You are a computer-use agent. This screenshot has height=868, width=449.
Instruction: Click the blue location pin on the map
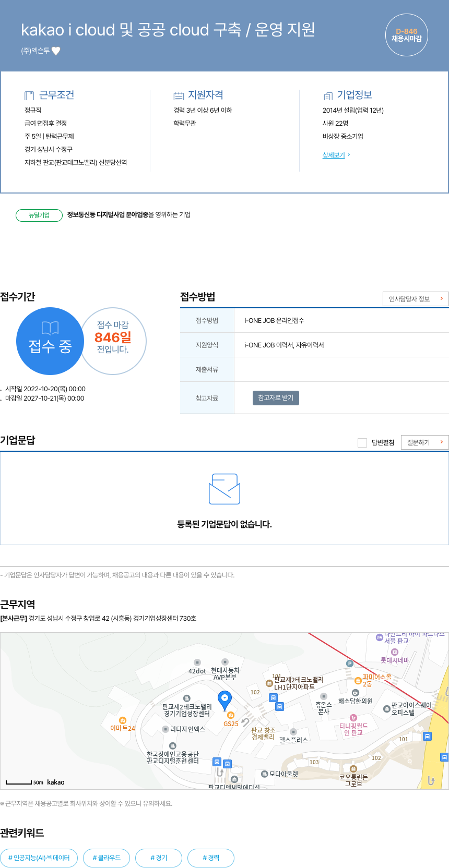224,701
